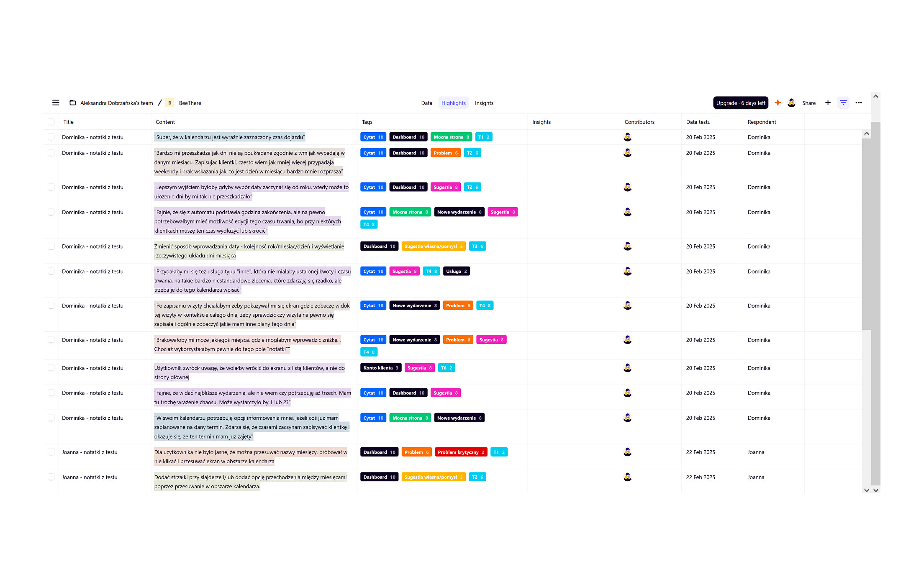Viewport: 924px width, 585px height.
Task: Click the BeeThere project badge icon
Action: pos(169,103)
